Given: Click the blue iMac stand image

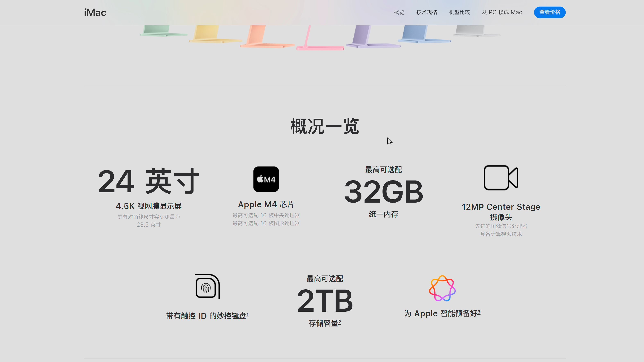Looking at the screenshot, I should click(x=424, y=34).
